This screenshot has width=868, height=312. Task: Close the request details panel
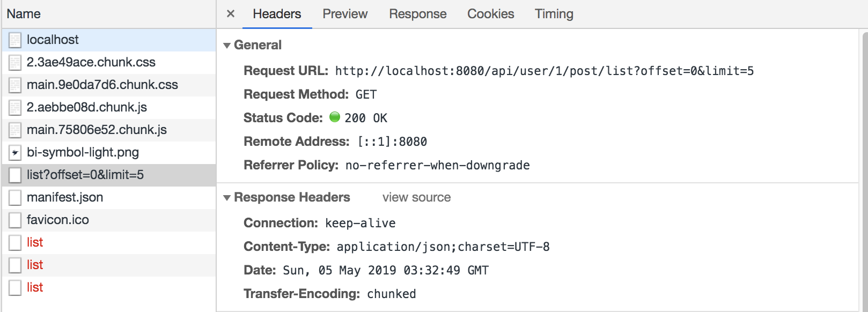tap(231, 14)
